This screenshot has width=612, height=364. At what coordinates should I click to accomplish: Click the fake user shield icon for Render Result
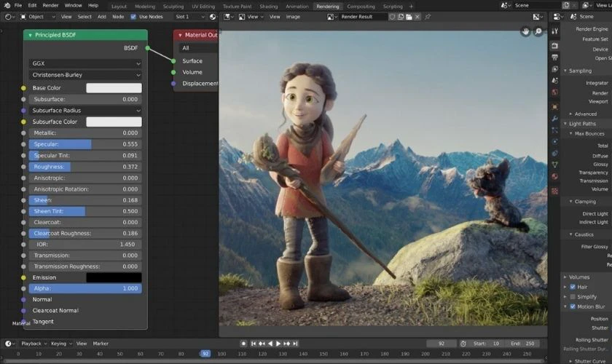pyautogui.click(x=392, y=17)
